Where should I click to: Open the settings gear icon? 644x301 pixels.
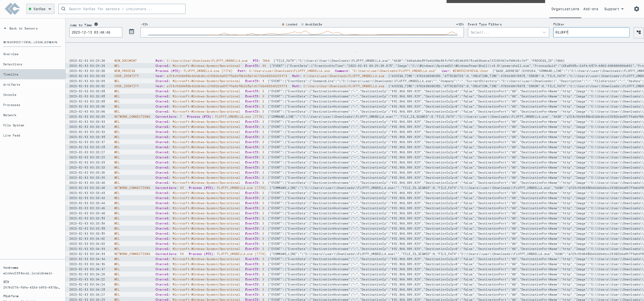click(x=637, y=9)
